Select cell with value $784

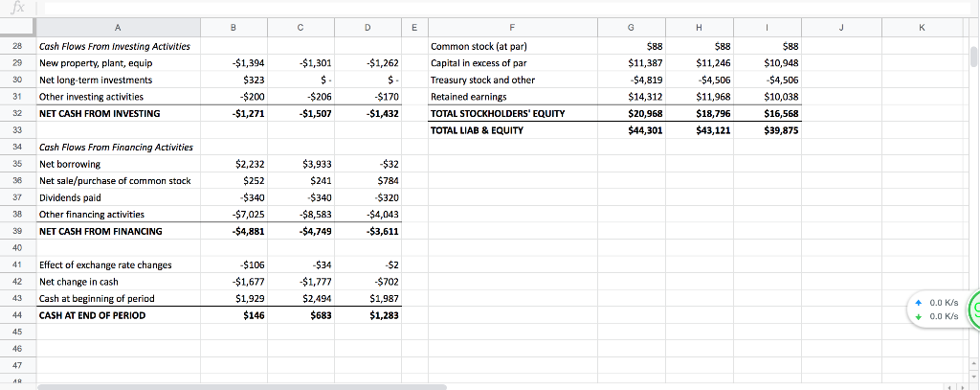pyautogui.click(x=367, y=181)
